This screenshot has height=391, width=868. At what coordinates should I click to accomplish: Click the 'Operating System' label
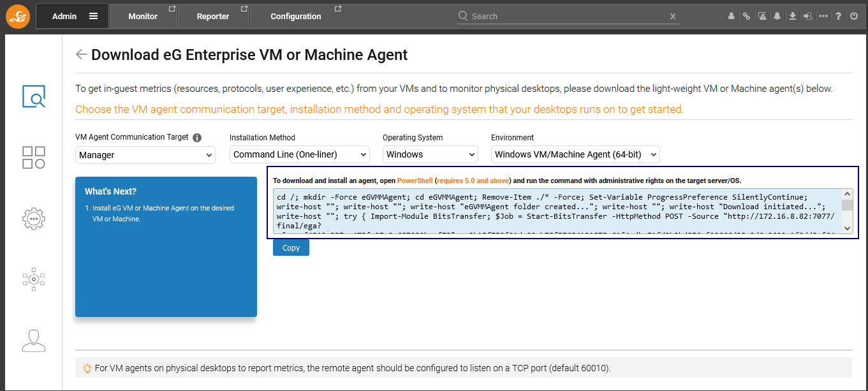[x=413, y=137]
